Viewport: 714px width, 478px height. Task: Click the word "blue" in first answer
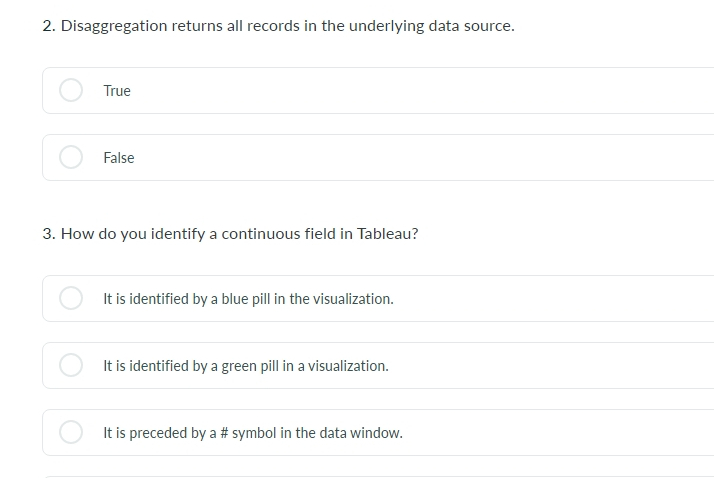point(235,299)
